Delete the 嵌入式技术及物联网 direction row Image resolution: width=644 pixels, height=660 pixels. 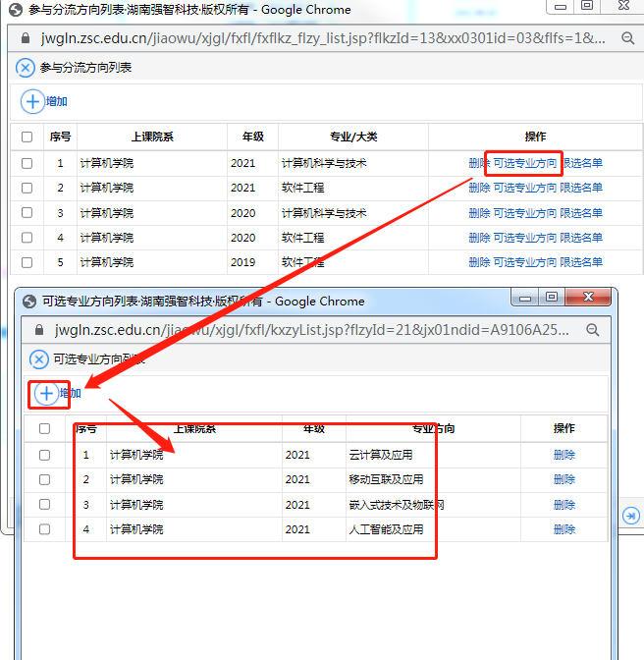click(x=564, y=505)
